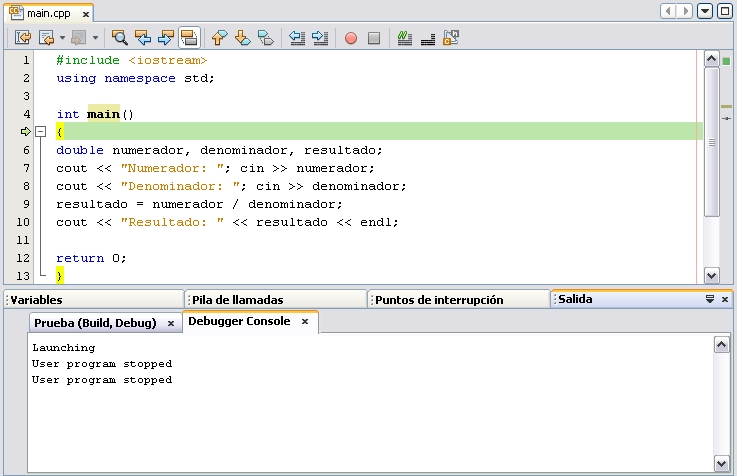This screenshot has height=476, width=737.
Task: Open the editor document list dropdown
Action: coord(706,11)
